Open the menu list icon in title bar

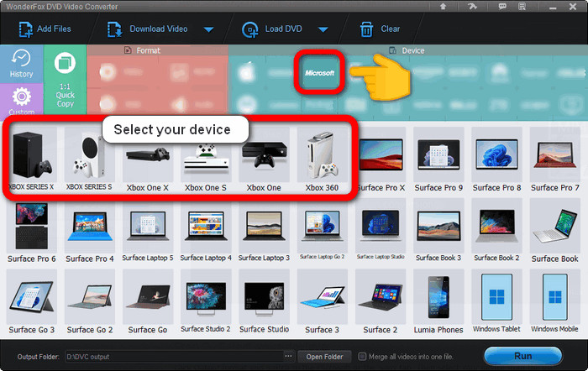pyautogui.click(x=522, y=7)
